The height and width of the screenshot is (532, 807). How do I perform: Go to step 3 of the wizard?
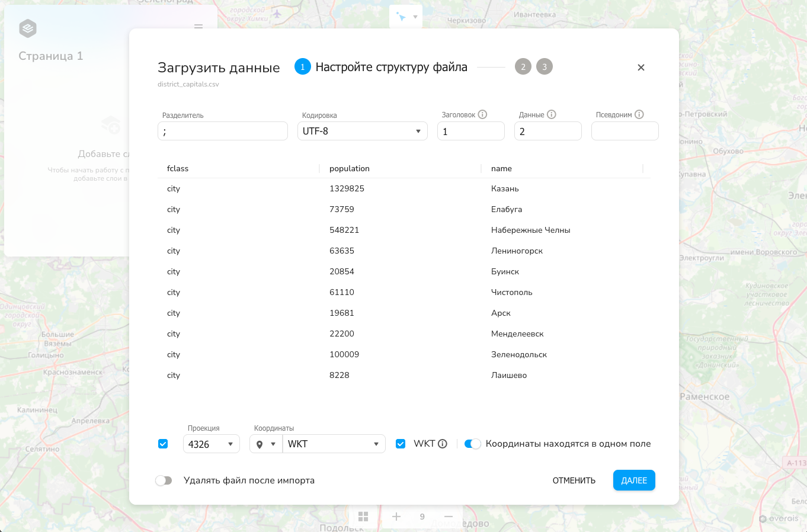click(545, 66)
